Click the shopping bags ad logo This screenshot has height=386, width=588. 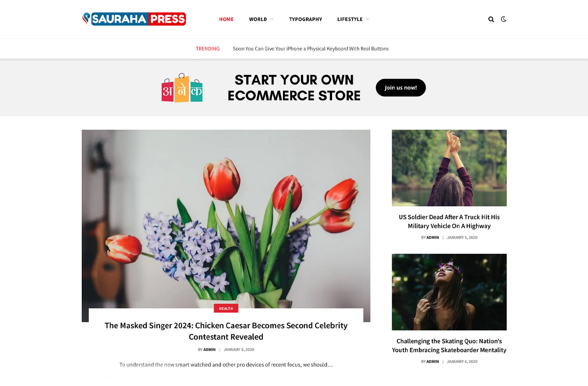[x=182, y=87]
